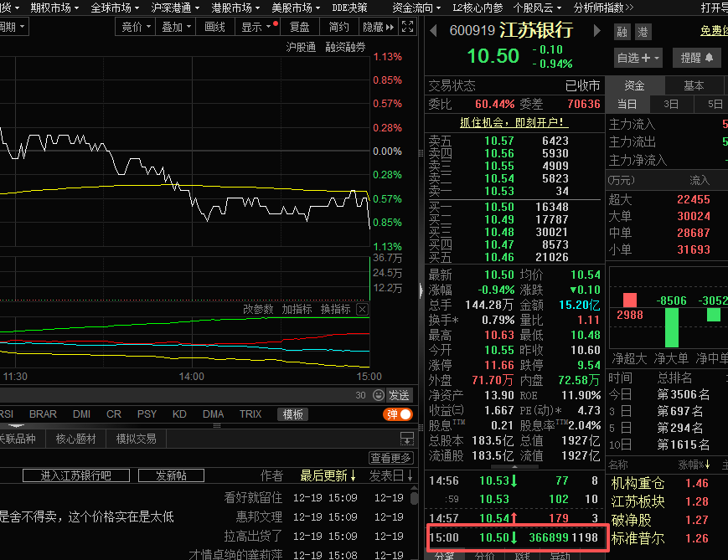Open the 个股风云 menu
The width and height of the screenshot is (728, 560).
click(537, 8)
